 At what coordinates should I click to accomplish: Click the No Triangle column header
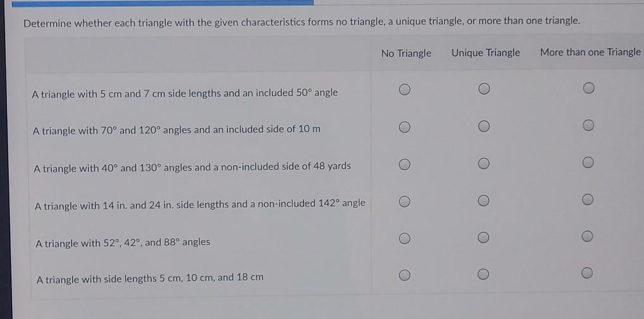(x=406, y=53)
